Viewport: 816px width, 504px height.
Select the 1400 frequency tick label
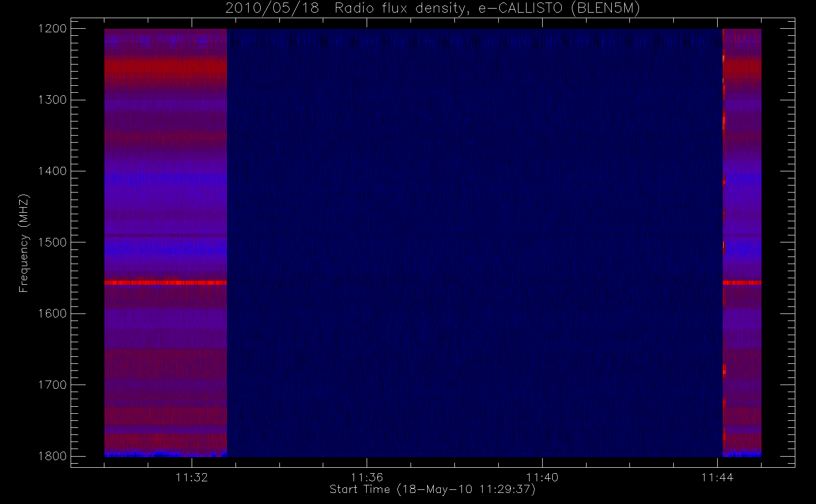pyautogui.click(x=53, y=171)
